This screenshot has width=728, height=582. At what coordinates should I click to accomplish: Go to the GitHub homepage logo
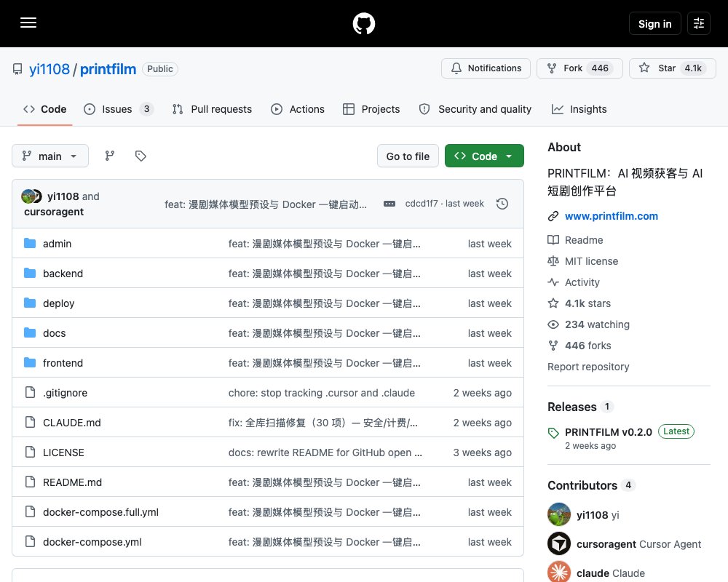[364, 23]
